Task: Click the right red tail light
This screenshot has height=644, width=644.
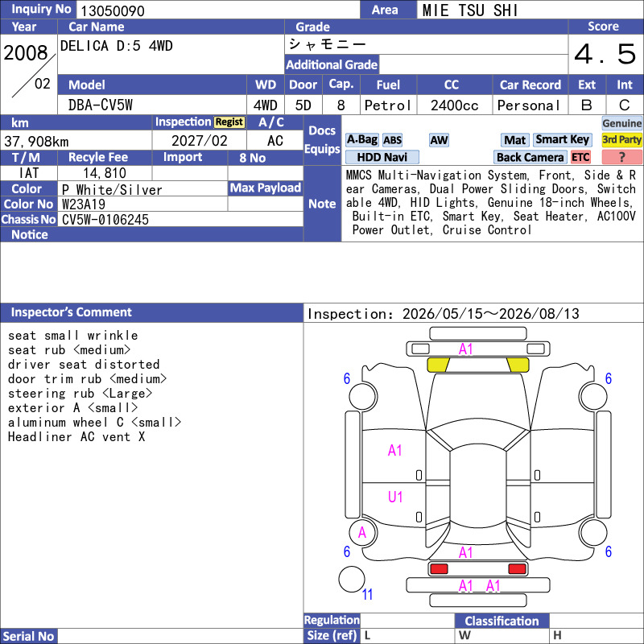Action: (517, 569)
